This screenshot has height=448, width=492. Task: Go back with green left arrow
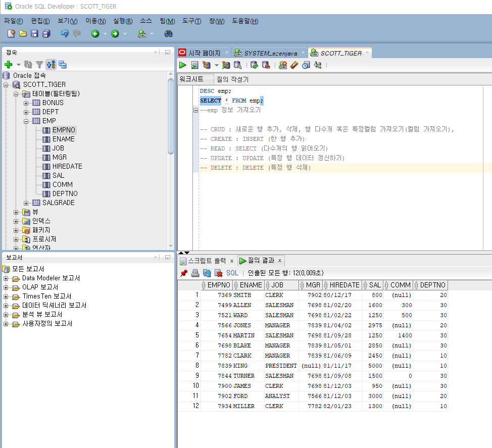[x=95, y=33]
